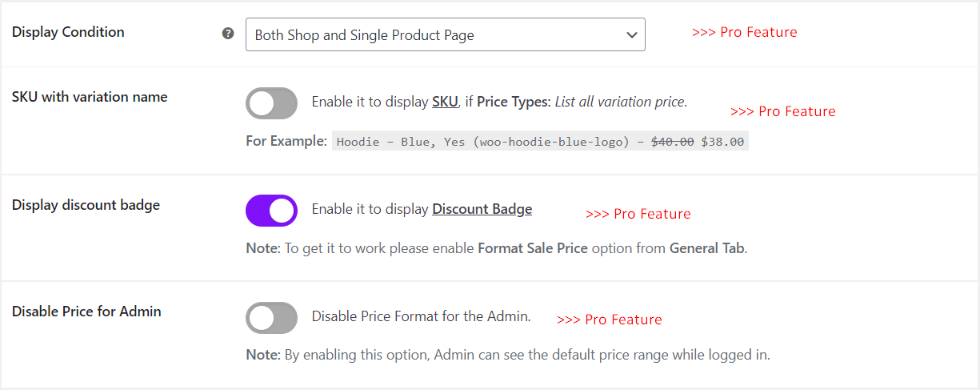
Task: Click the Hoodie example code text
Action: tap(540, 142)
